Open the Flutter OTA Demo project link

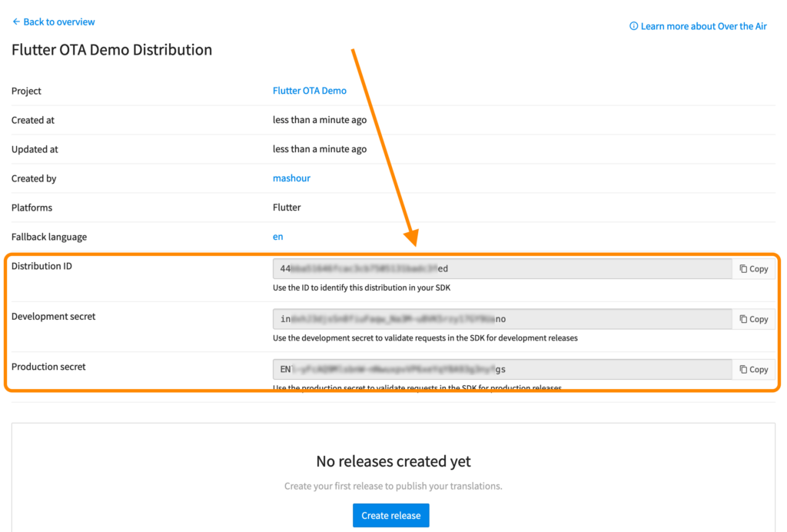(x=309, y=91)
